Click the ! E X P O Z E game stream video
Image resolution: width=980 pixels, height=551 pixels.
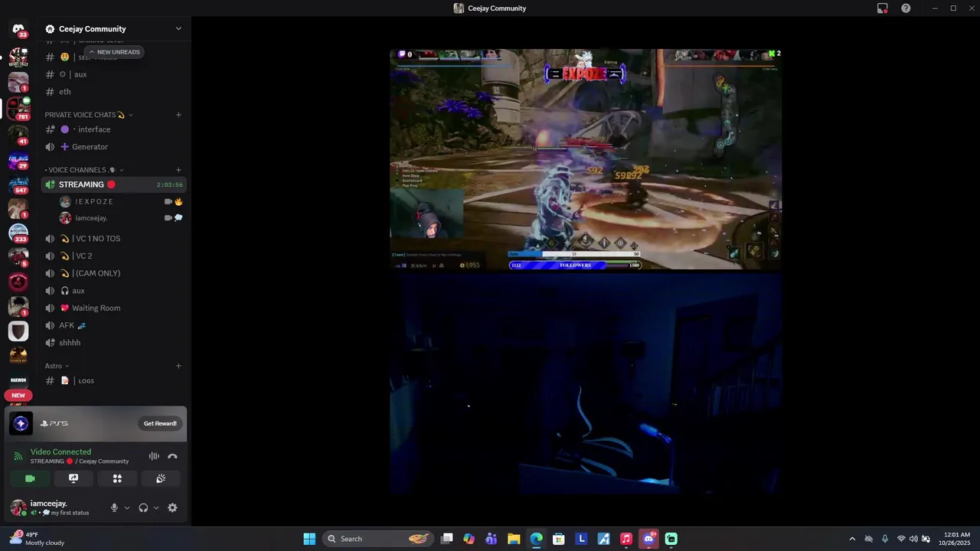(586, 159)
